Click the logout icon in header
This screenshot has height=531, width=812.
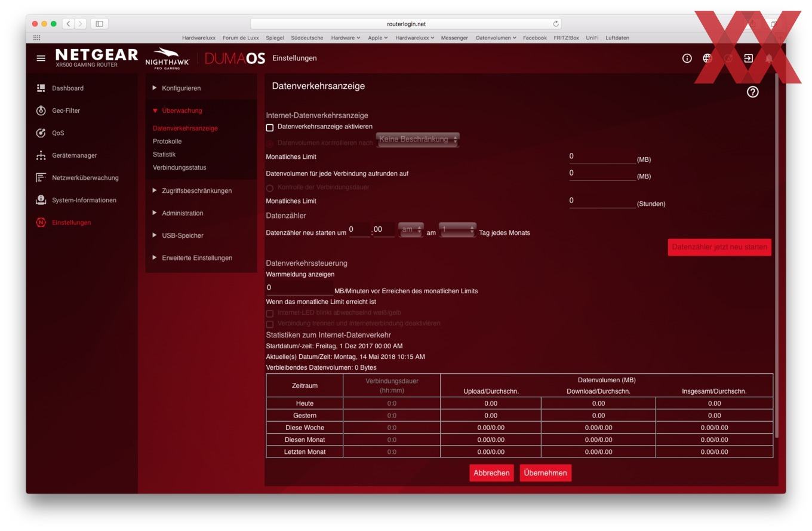[748, 58]
